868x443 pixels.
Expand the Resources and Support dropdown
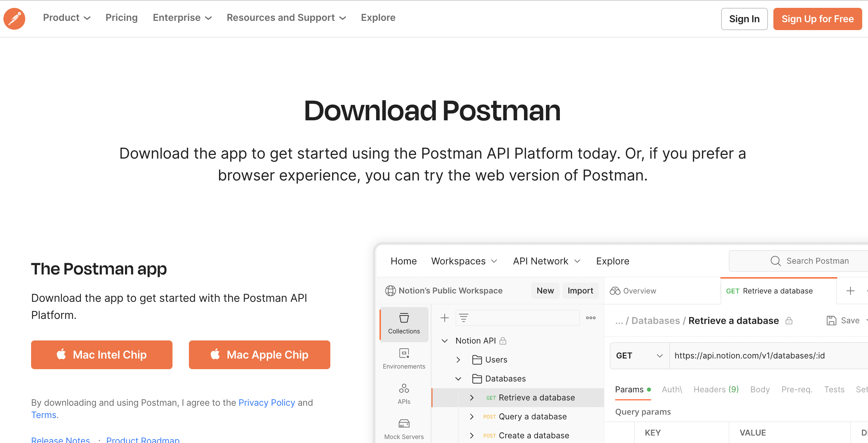[286, 18]
